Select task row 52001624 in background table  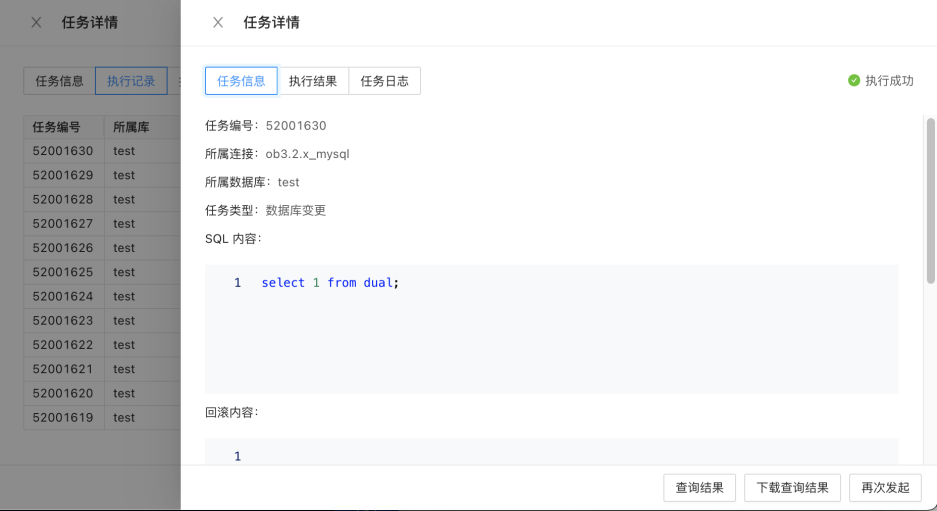click(102, 296)
